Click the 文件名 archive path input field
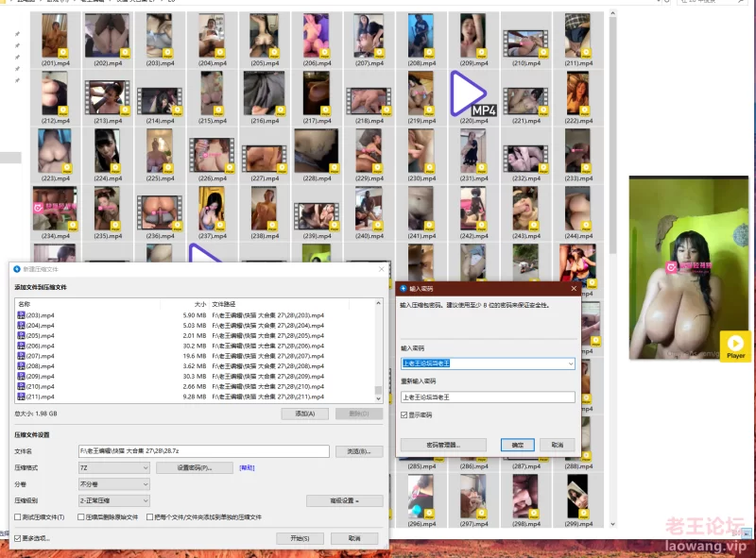This screenshot has height=558, width=756. [x=204, y=451]
